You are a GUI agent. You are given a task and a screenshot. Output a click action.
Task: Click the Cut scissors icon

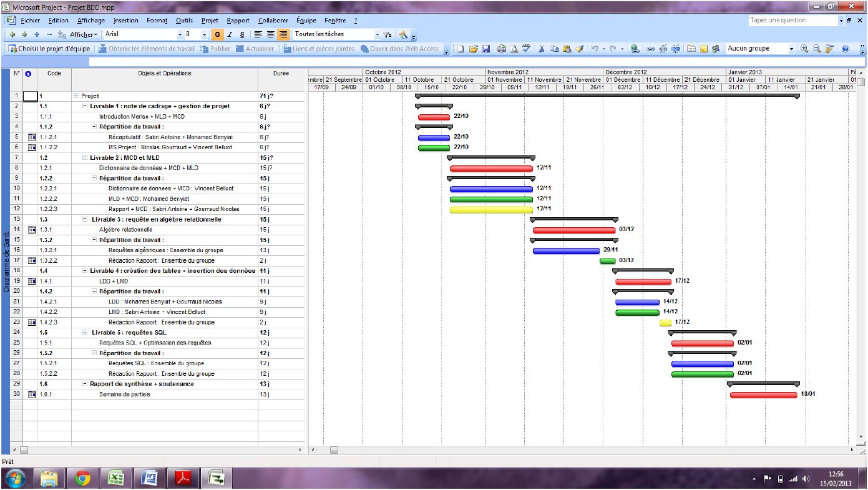(542, 49)
